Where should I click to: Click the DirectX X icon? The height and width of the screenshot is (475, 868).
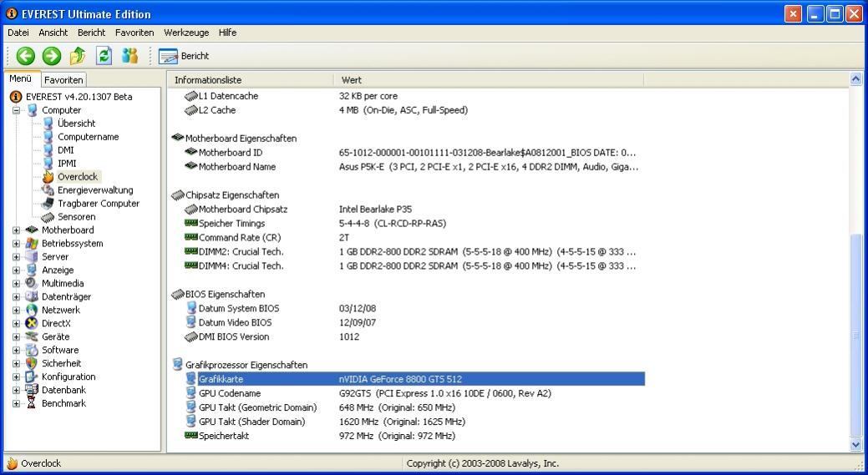point(32,323)
